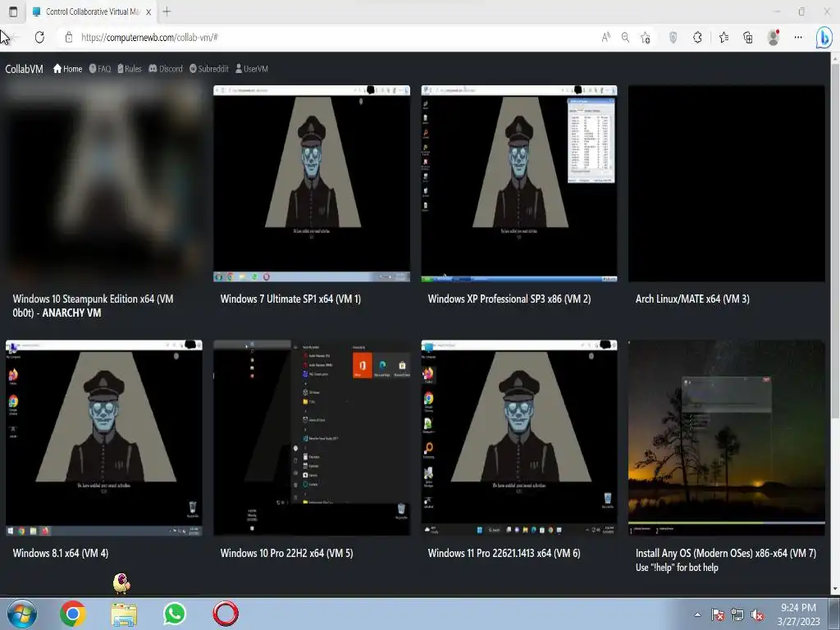Select the Control Collaborative Virtual Machine tab
This screenshot has height=630, width=840.
[87, 11]
